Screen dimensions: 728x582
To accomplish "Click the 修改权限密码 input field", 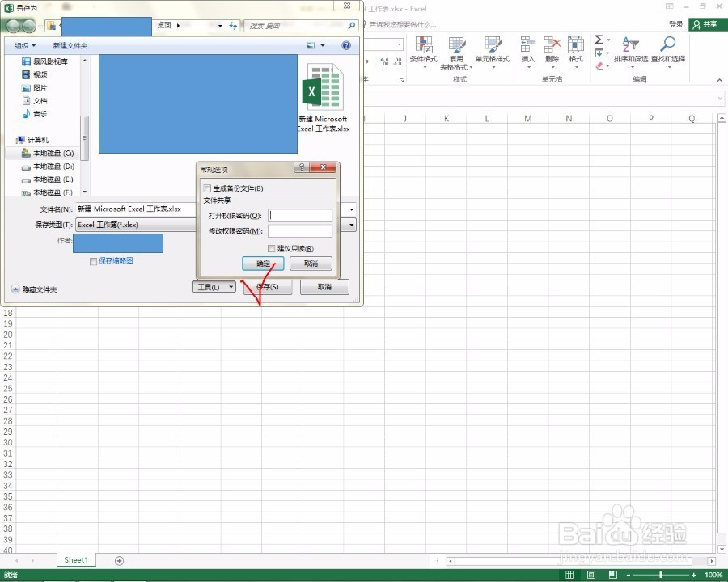I will (300, 230).
